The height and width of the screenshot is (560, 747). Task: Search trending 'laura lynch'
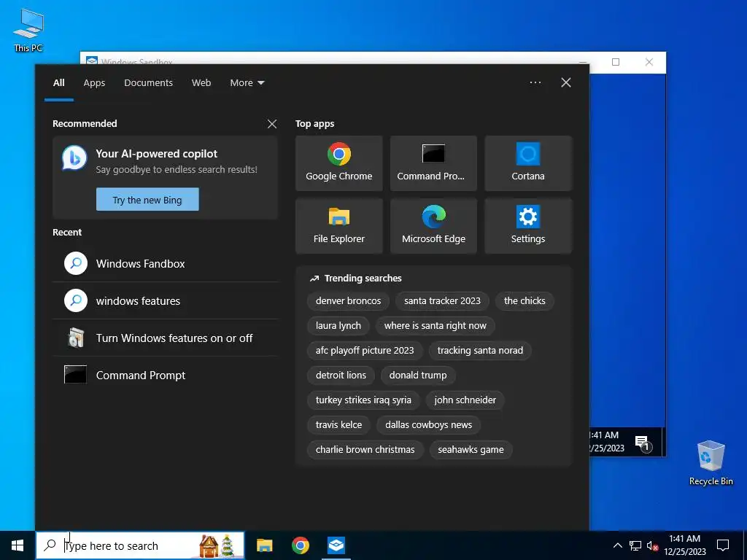click(338, 326)
